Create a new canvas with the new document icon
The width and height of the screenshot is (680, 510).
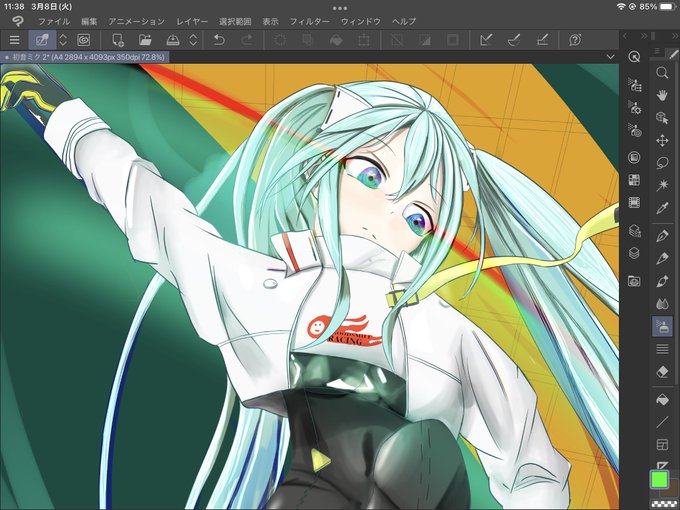118,40
